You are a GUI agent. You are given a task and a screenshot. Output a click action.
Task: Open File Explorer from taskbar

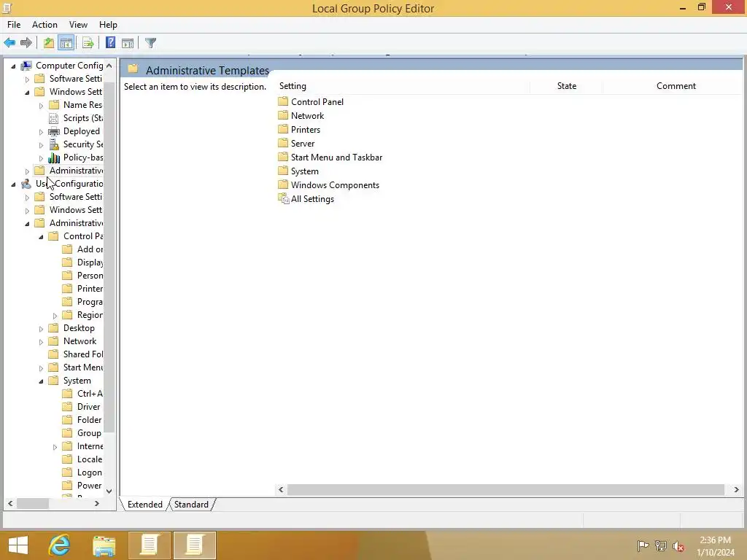tap(104, 545)
